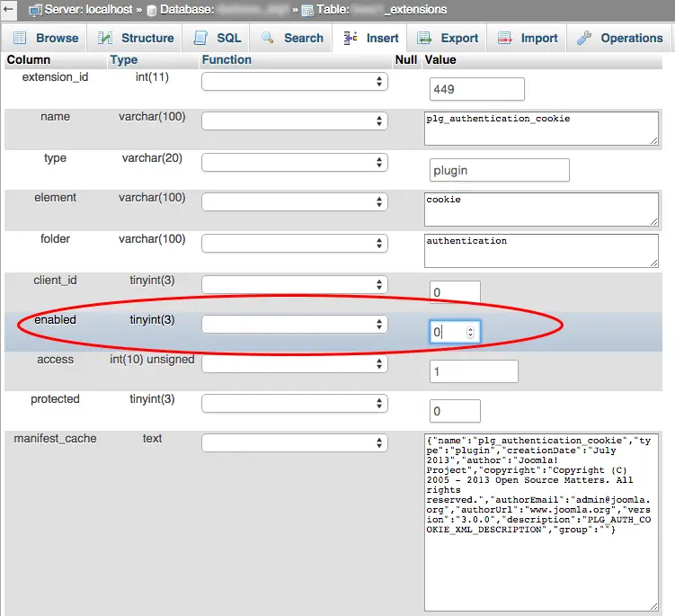Click the Server: localhost breadcrumb link

88,10
